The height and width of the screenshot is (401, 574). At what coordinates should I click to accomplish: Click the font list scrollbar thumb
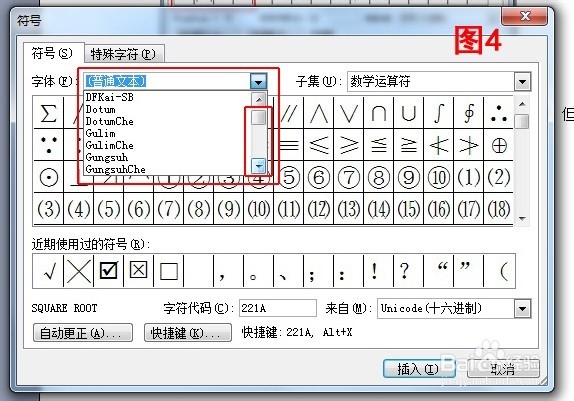coord(259,118)
